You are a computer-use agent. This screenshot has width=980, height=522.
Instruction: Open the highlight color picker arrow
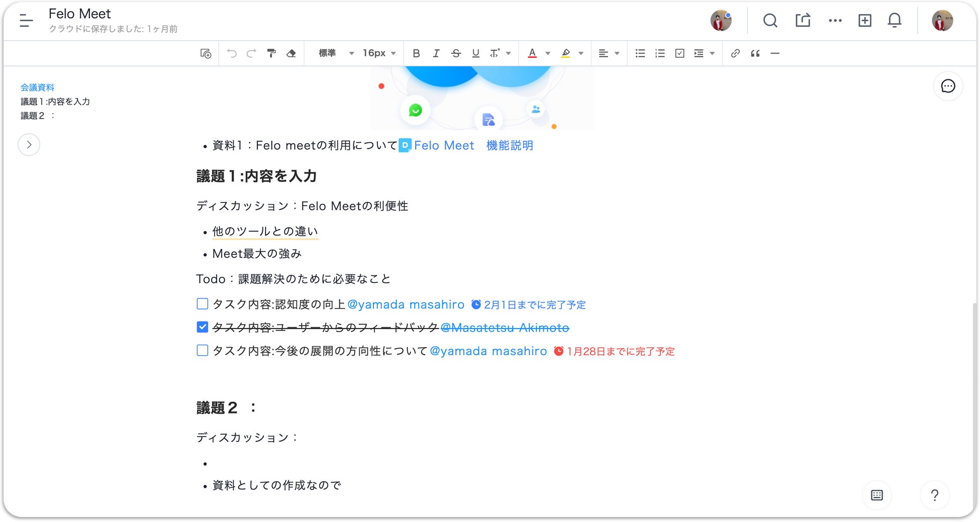[x=581, y=53]
